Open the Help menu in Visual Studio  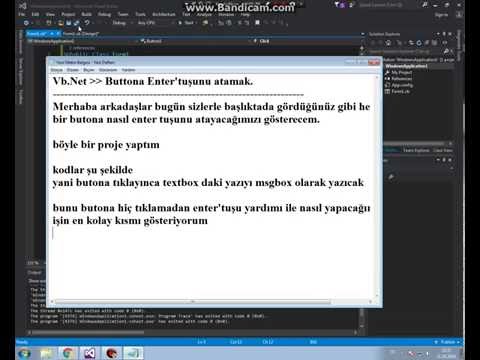pyautogui.click(x=245, y=14)
